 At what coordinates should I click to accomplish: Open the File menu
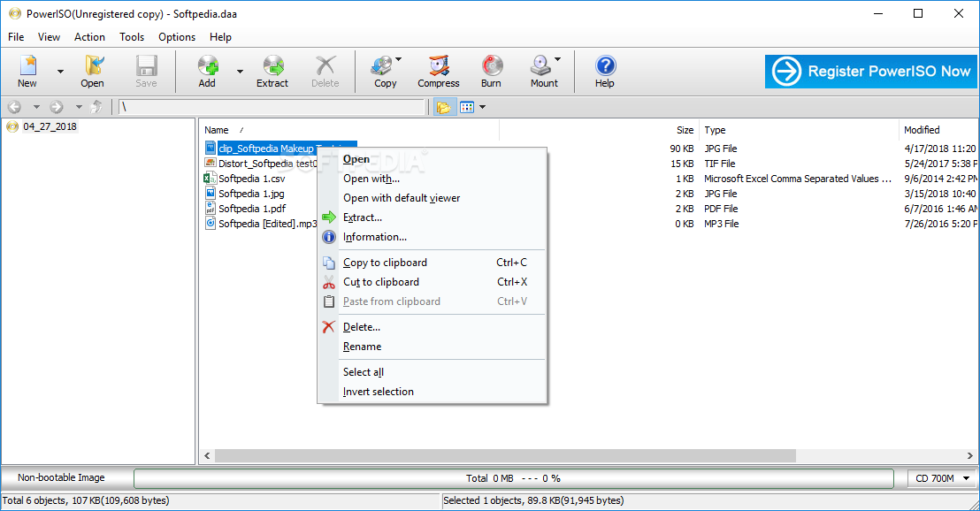coord(16,37)
